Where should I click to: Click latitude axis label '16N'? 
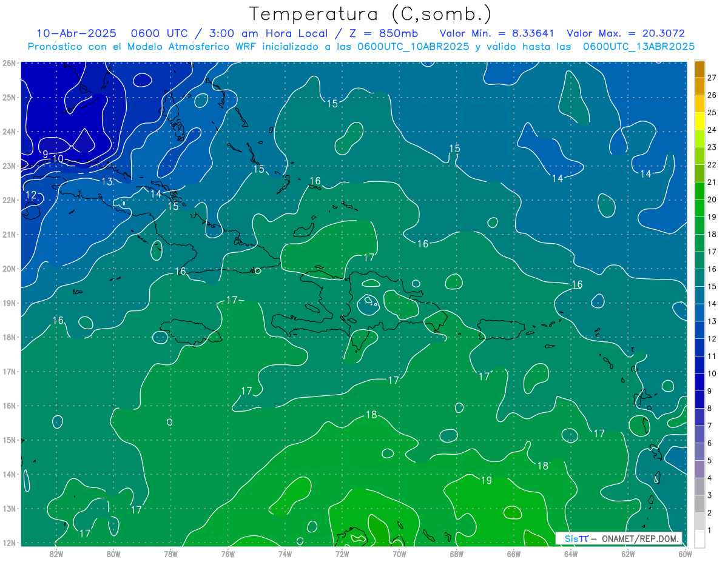click(8, 406)
